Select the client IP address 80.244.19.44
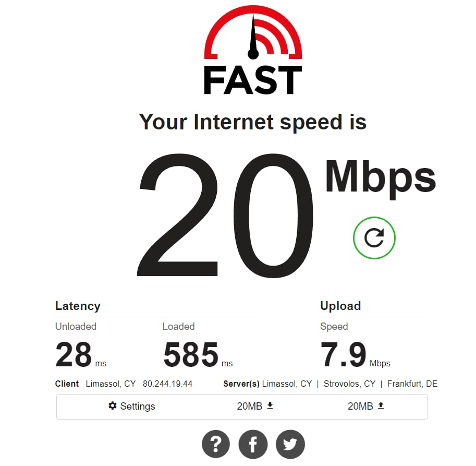476x466 pixels. click(x=167, y=384)
